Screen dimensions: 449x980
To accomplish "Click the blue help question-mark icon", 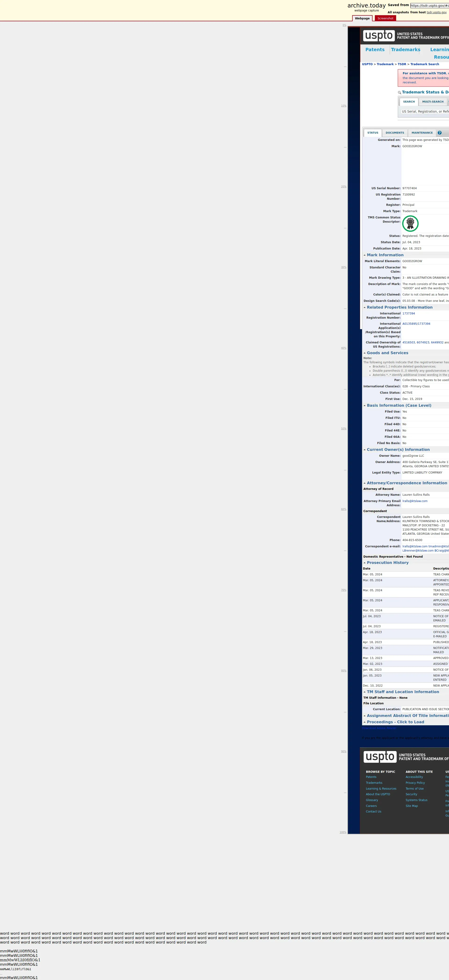I will pyautogui.click(x=439, y=133).
